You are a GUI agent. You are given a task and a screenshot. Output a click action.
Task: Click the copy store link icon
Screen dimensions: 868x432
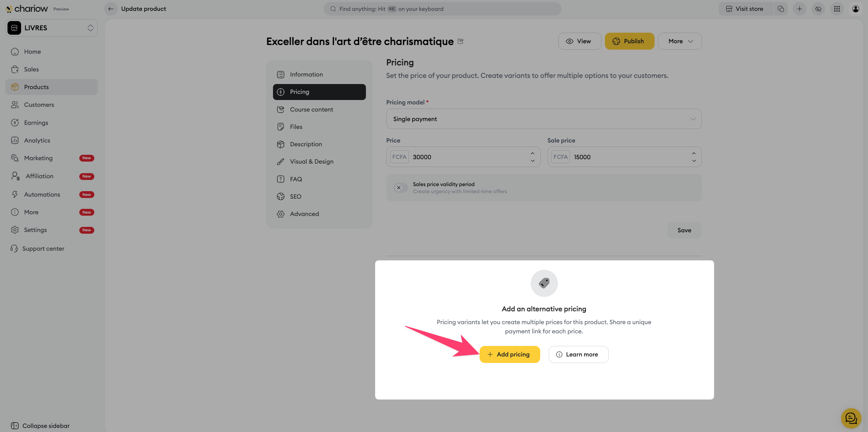click(781, 9)
